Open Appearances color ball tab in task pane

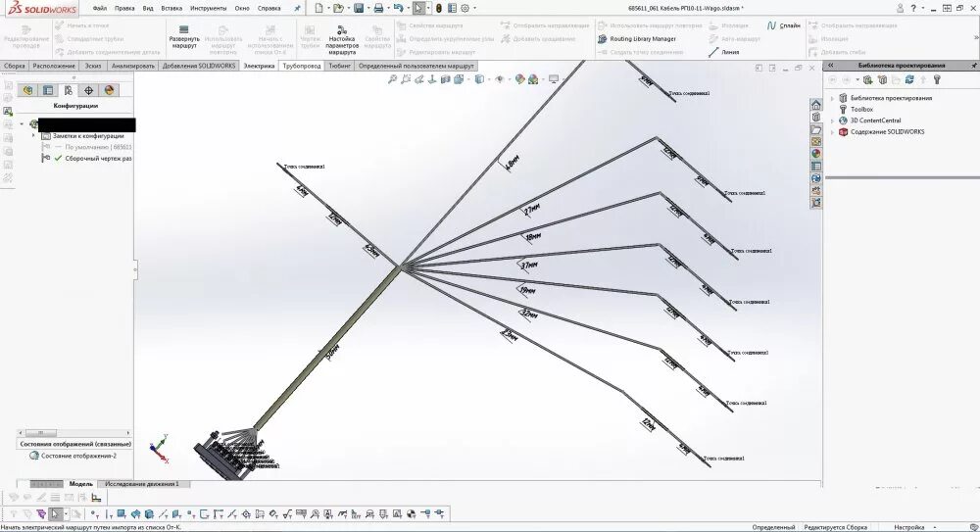(815, 154)
